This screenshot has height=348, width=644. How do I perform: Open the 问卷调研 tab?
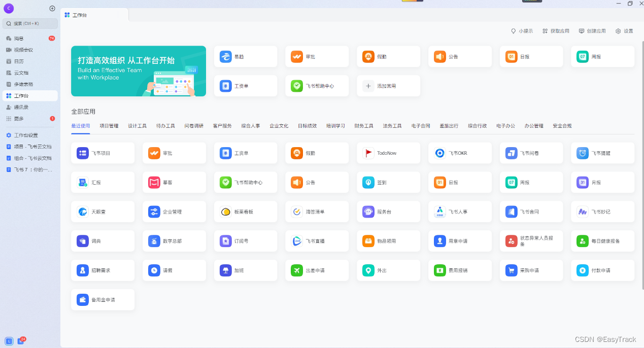coord(194,126)
